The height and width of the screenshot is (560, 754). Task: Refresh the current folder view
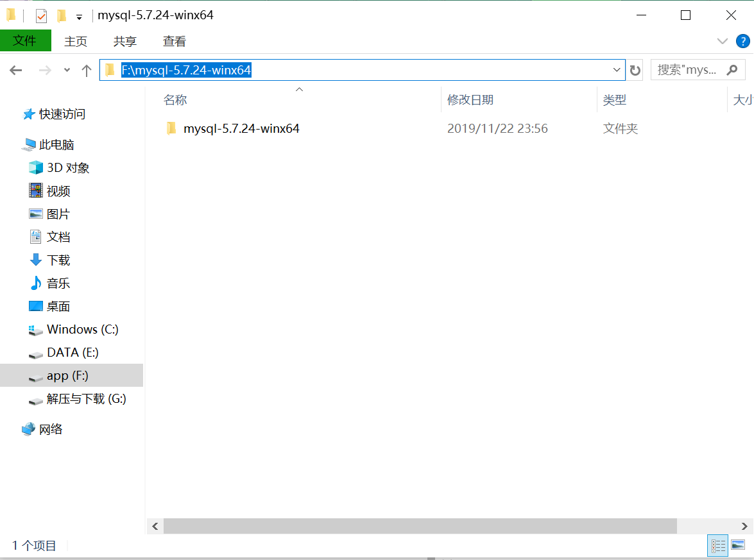click(x=635, y=71)
